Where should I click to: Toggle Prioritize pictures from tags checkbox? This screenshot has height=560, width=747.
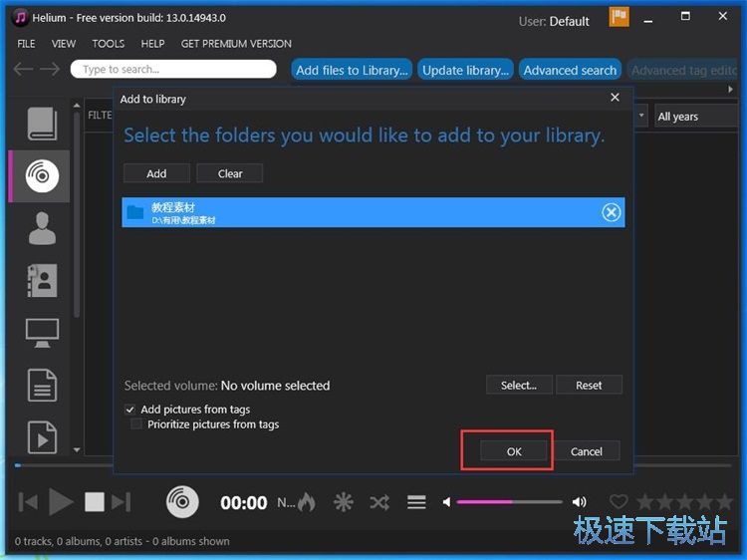tap(136, 424)
